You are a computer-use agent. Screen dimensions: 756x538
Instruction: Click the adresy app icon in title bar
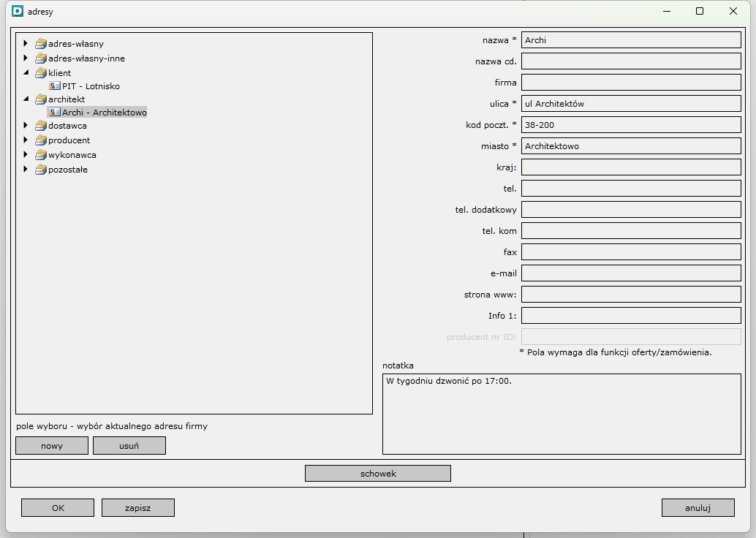coord(18,12)
